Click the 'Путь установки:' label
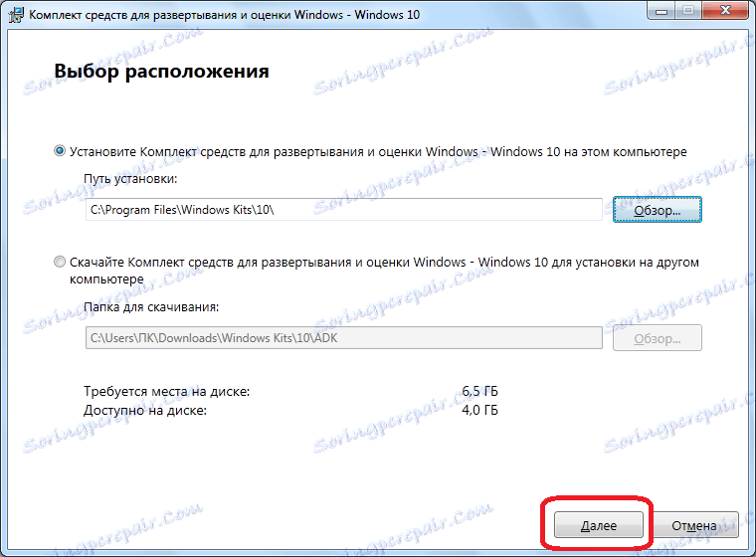Screen dimensions: 756x557 tap(130, 179)
